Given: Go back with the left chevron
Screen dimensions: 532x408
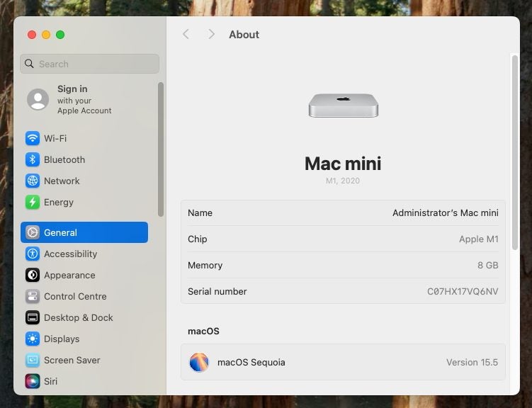Looking at the screenshot, I should 186,34.
